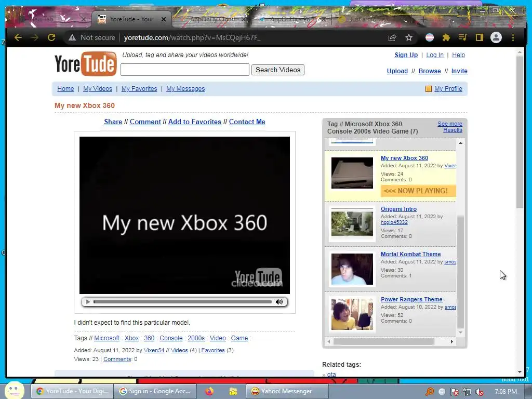532x399 pixels.
Task: Open the media control playlist icon
Action: click(462, 37)
